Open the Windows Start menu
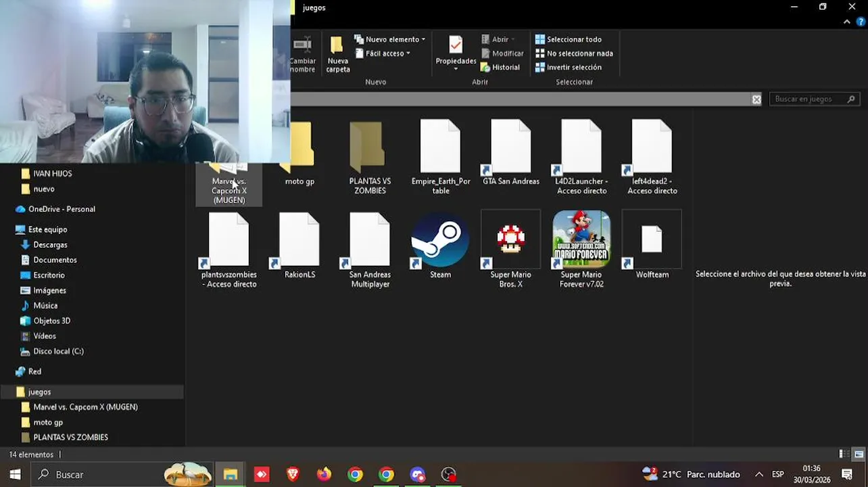Image resolution: width=868 pixels, height=487 pixels. [15, 474]
